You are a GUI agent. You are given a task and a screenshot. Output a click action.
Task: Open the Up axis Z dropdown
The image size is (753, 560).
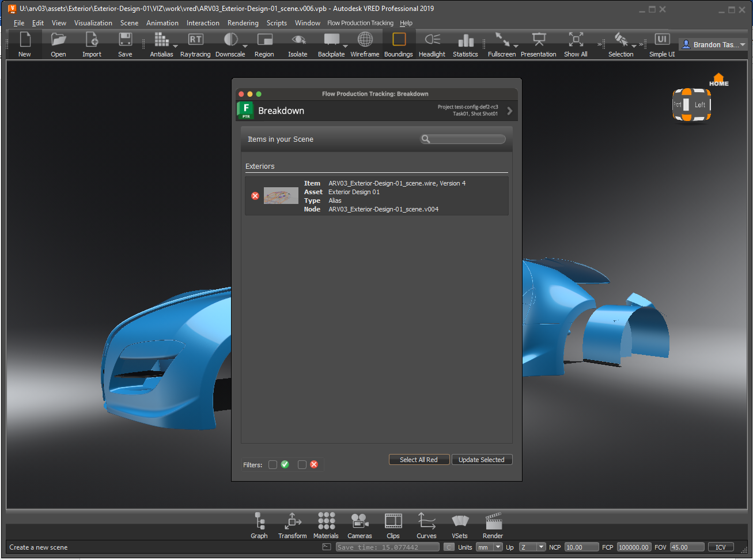tap(532, 547)
